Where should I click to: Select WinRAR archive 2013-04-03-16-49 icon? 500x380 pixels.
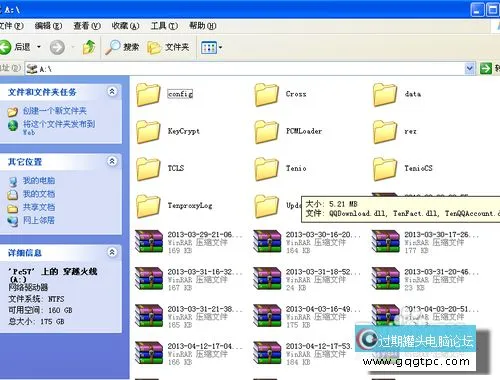point(267,316)
